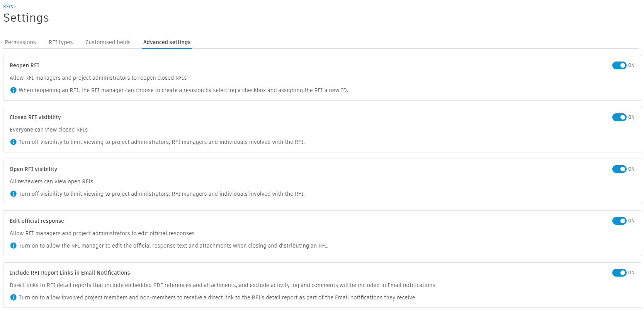Click the Settings page heading
The width and height of the screenshot is (644, 311).
coord(26,18)
